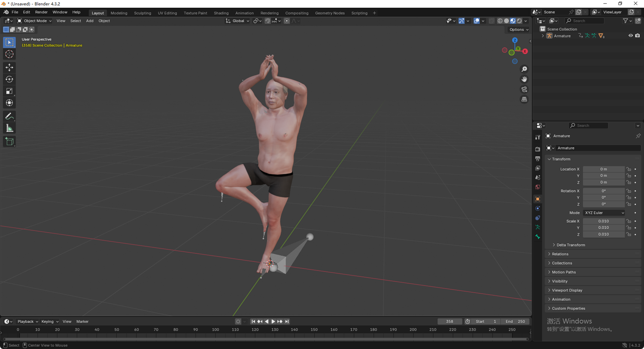
Task: Expand the Delta Transform panel
Action: 571,245
